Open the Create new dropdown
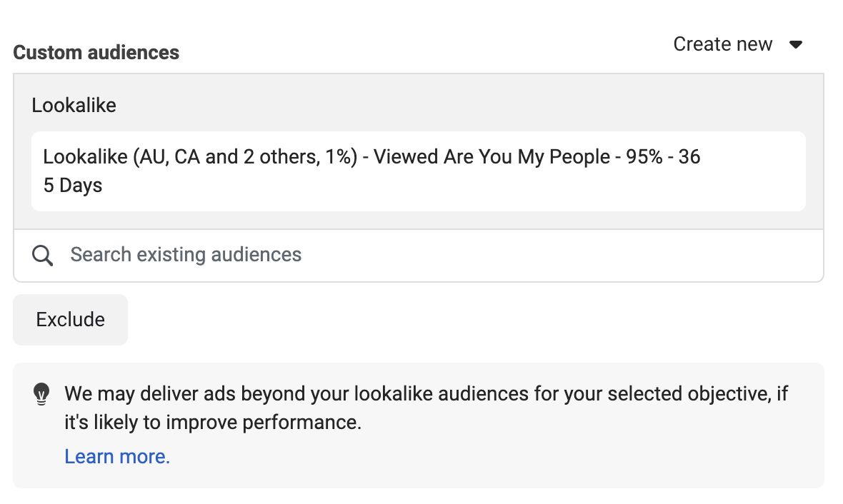The height and width of the screenshot is (504, 843). pyautogui.click(x=737, y=44)
